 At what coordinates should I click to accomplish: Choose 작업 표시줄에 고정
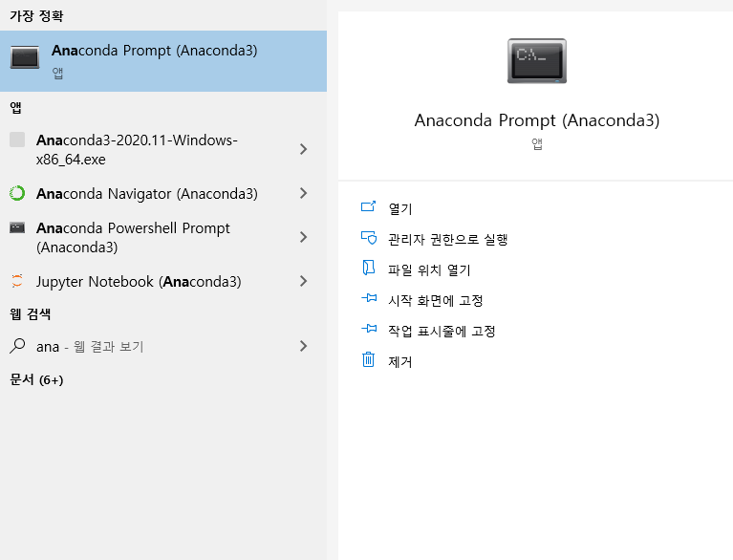442,331
